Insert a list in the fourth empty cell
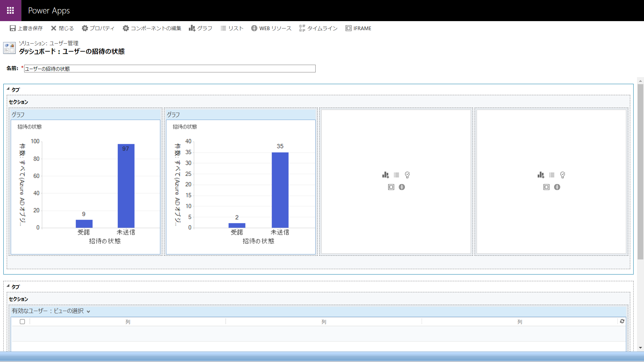644x362 pixels. click(552, 175)
